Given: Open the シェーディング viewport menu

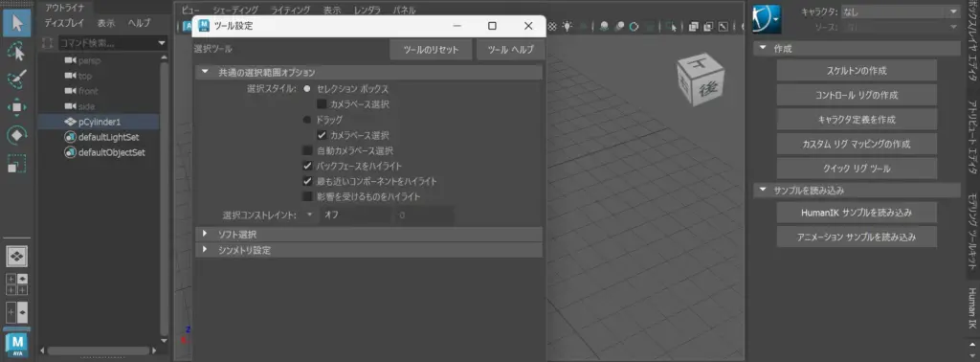Looking at the screenshot, I should pyautogui.click(x=234, y=10).
